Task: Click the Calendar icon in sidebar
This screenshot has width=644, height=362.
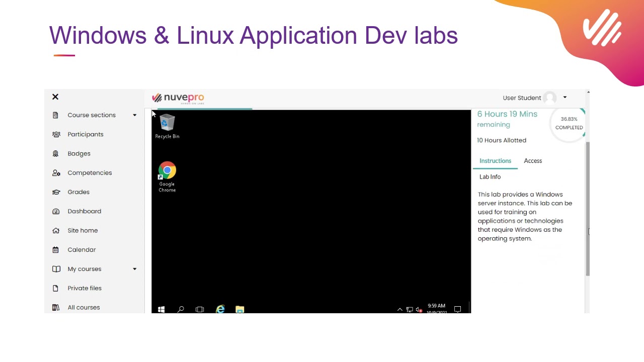Action: (56, 250)
